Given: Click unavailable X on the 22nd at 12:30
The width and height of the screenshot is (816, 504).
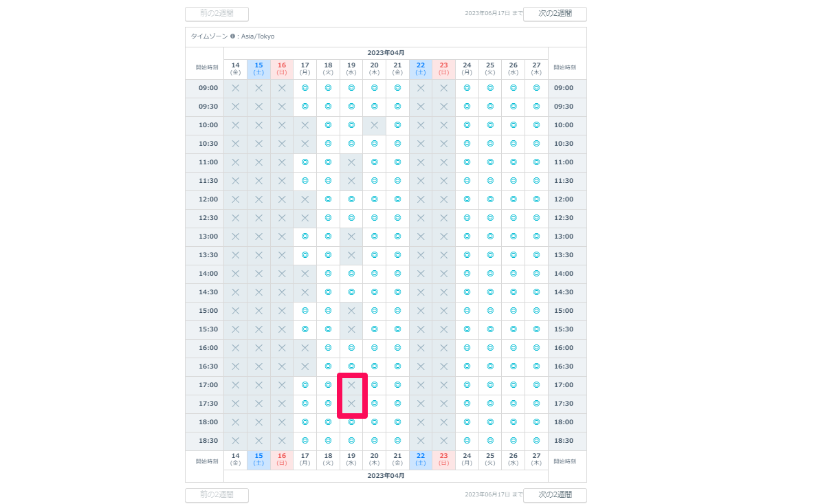Looking at the screenshot, I should [x=421, y=218].
